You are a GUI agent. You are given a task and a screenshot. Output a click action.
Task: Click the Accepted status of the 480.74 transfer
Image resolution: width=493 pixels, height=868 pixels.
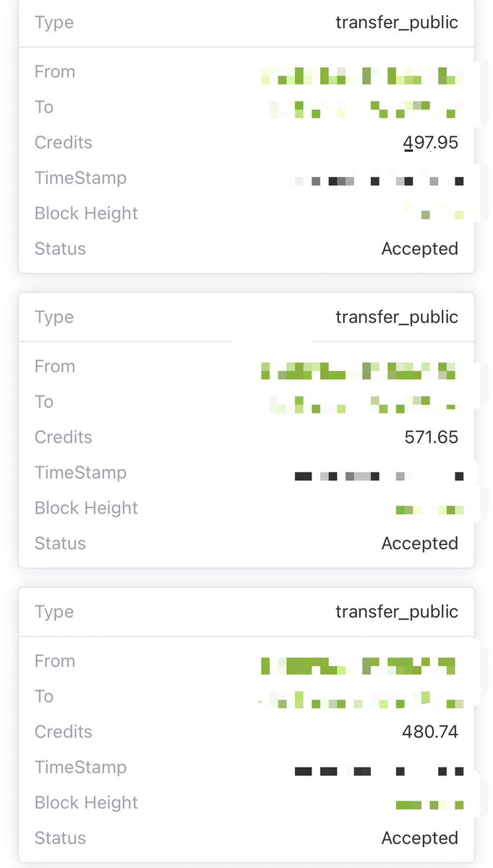[420, 838]
